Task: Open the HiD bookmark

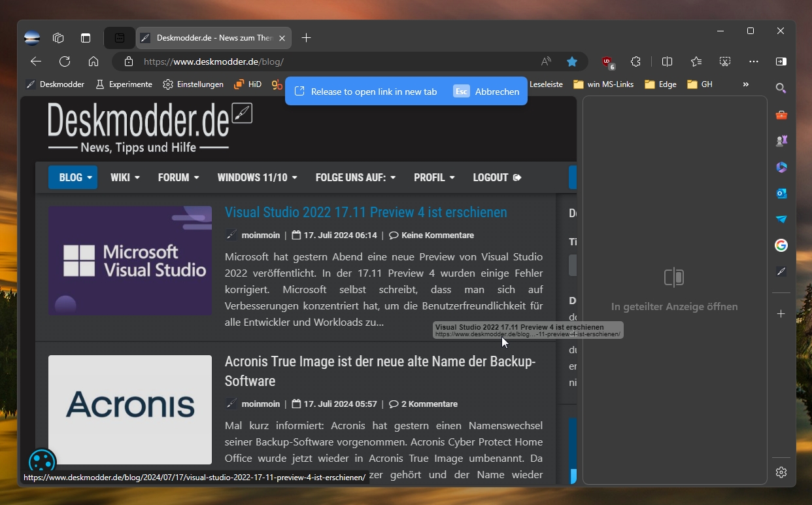Action: point(247,84)
